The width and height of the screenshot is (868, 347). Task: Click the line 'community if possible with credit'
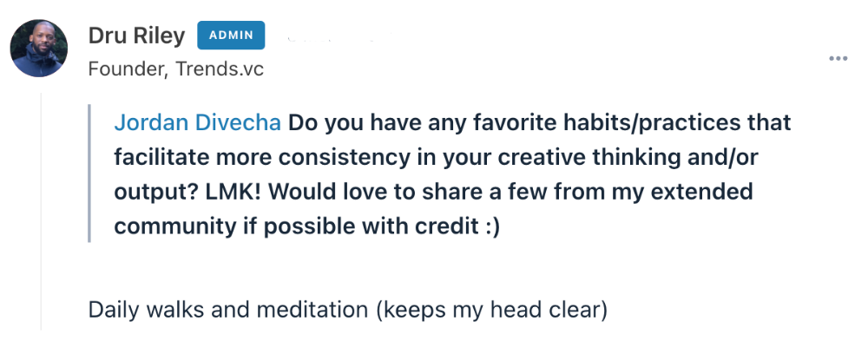[307, 226]
